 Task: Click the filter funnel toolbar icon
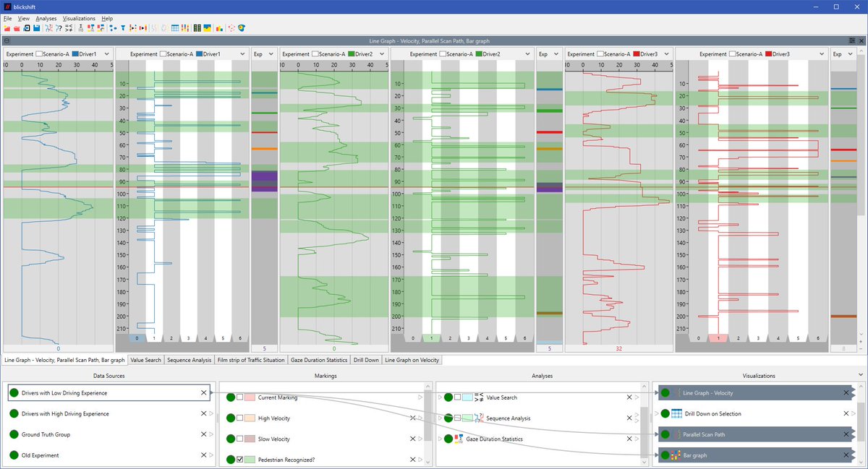point(123,28)
